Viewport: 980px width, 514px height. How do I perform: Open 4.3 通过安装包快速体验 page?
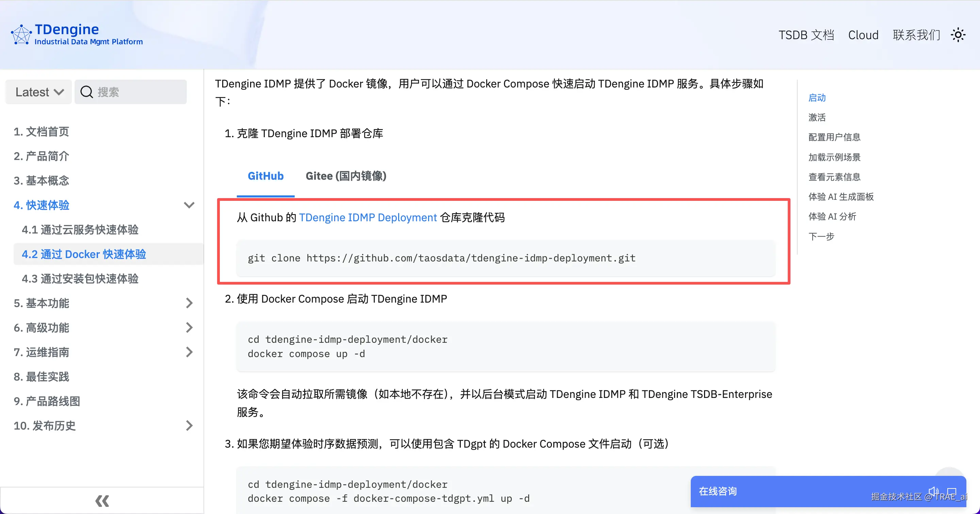click(80, 279)
